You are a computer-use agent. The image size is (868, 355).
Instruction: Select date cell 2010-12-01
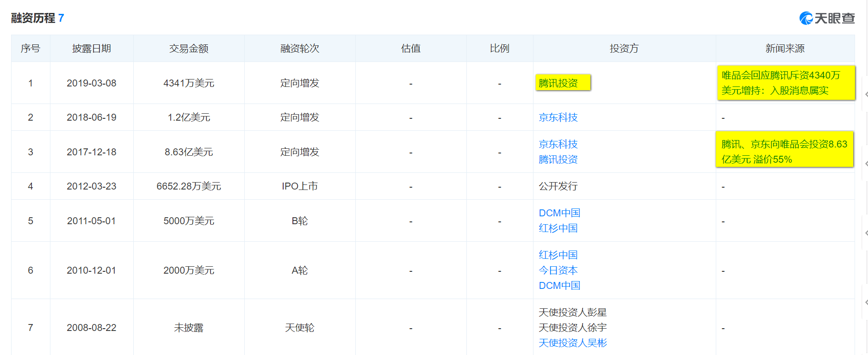click(x=92, y=270)
